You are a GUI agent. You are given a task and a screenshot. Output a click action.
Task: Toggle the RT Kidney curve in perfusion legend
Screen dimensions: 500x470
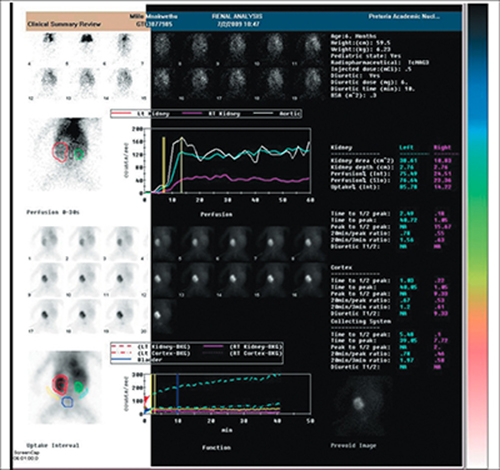coord(211,114)
